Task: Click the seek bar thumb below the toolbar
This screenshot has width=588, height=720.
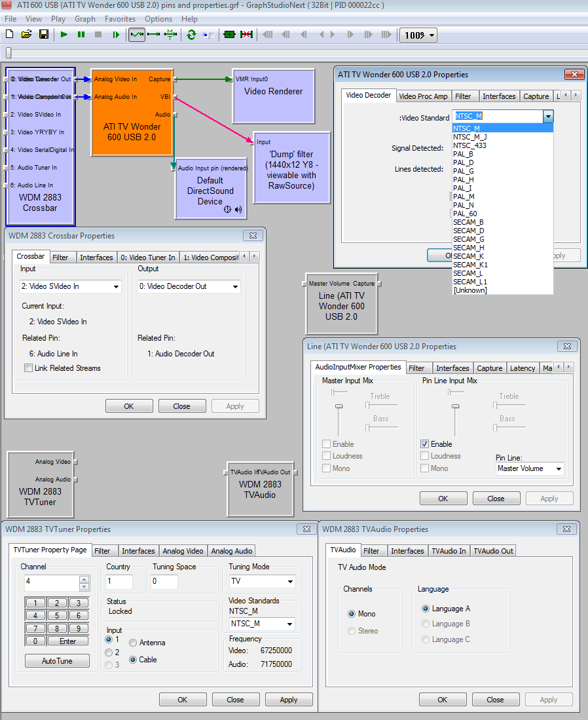Action: click(9, 53)
